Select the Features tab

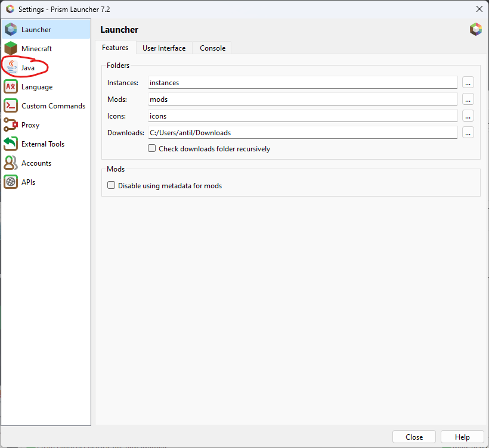tap(115, 48)
